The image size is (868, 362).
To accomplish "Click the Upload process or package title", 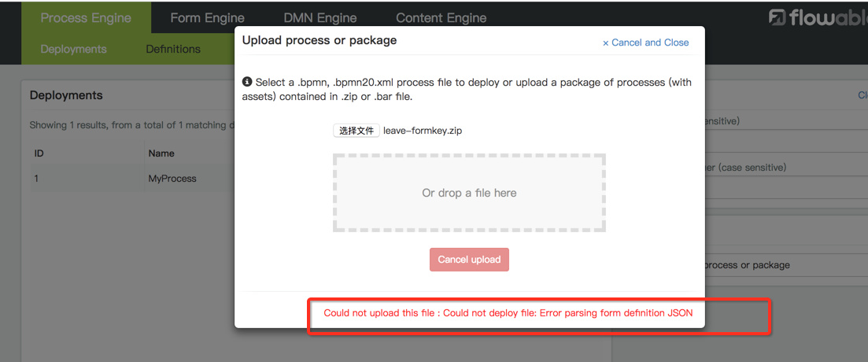I will pyautogui.click(x=319, y=40).
